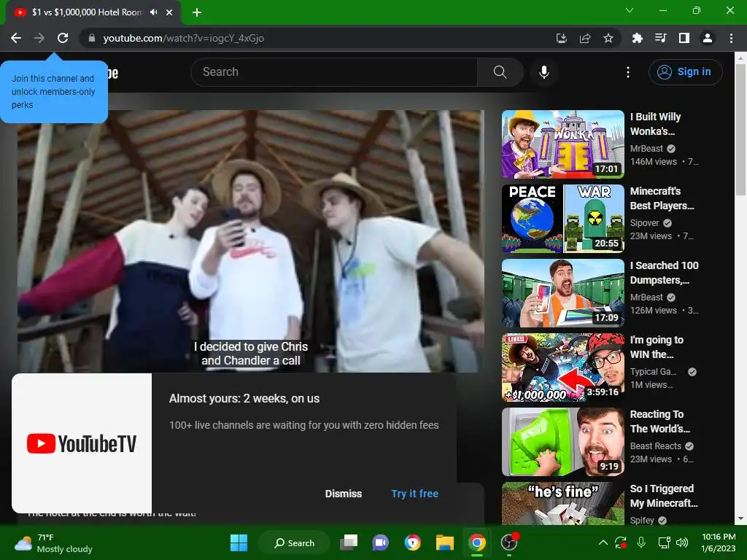Click the Sign in button

pyautogui.click(x=685, y=72)
